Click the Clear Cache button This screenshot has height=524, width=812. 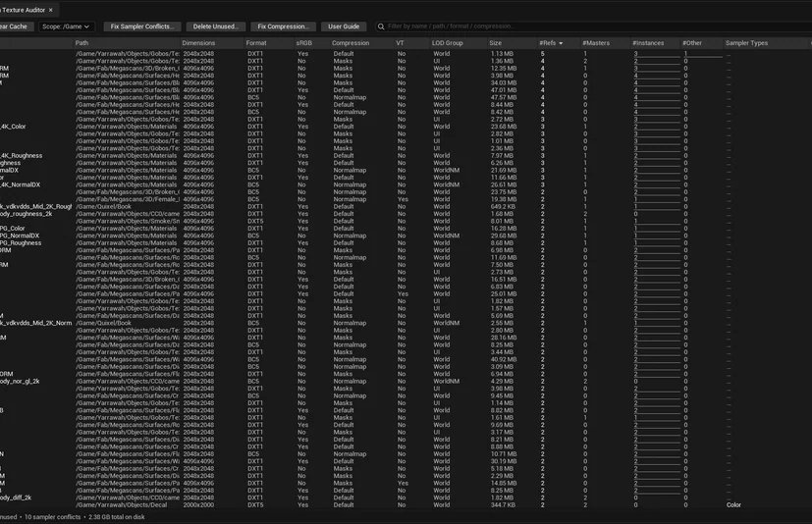pyautogui.click(x=16, y=26)
